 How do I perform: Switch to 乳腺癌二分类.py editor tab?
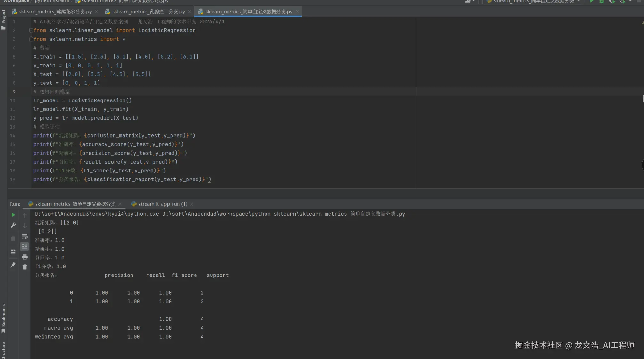[148, 12]
